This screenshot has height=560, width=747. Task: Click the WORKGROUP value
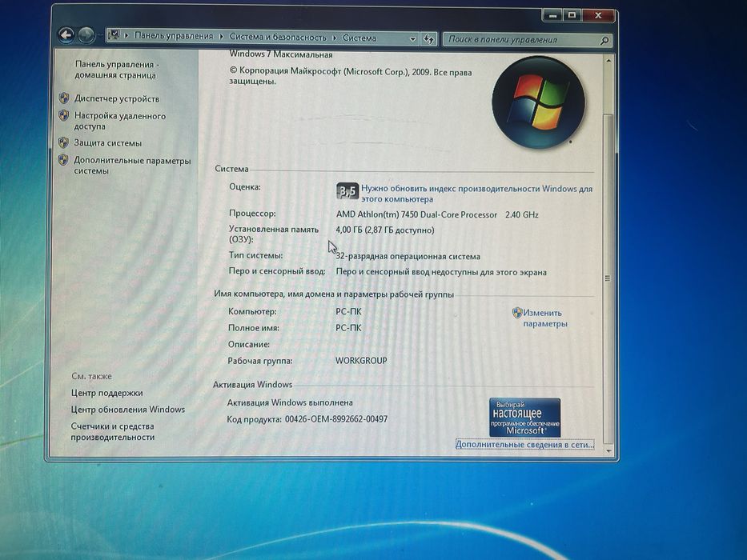(x=361, y=361)
